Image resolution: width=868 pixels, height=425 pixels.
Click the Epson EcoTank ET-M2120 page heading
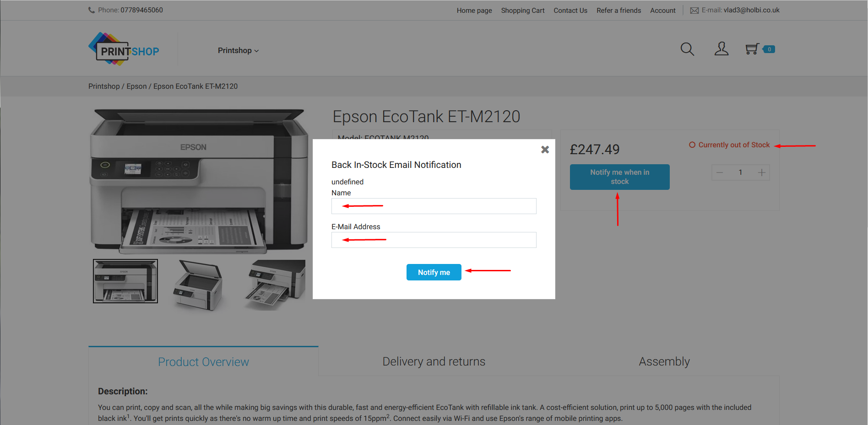point(426,116)
